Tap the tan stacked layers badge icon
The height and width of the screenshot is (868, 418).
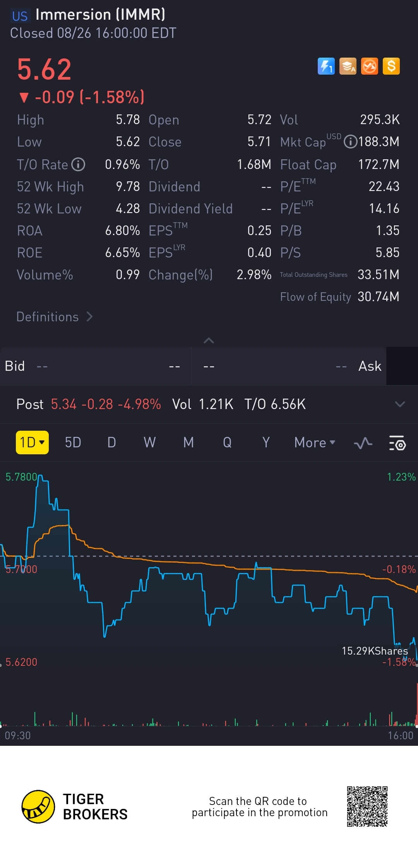(x=348, y=66)
